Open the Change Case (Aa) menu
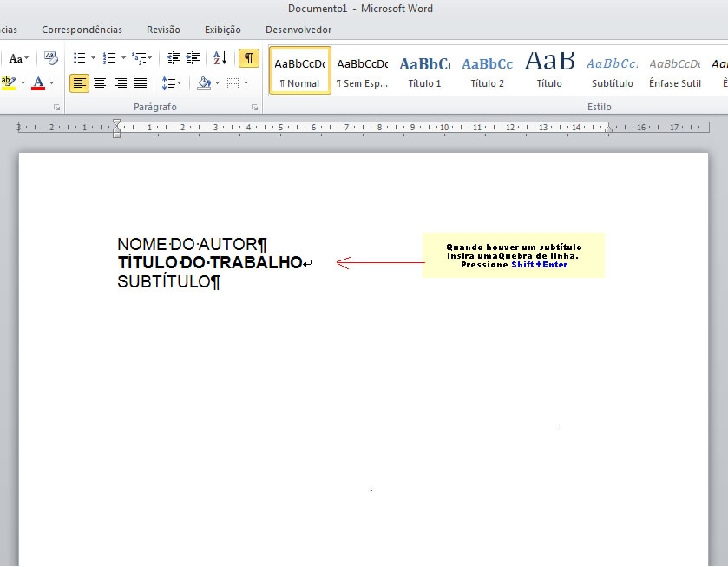Image resolution: width=728 pixels, height=567 pixels. point(18,58)
